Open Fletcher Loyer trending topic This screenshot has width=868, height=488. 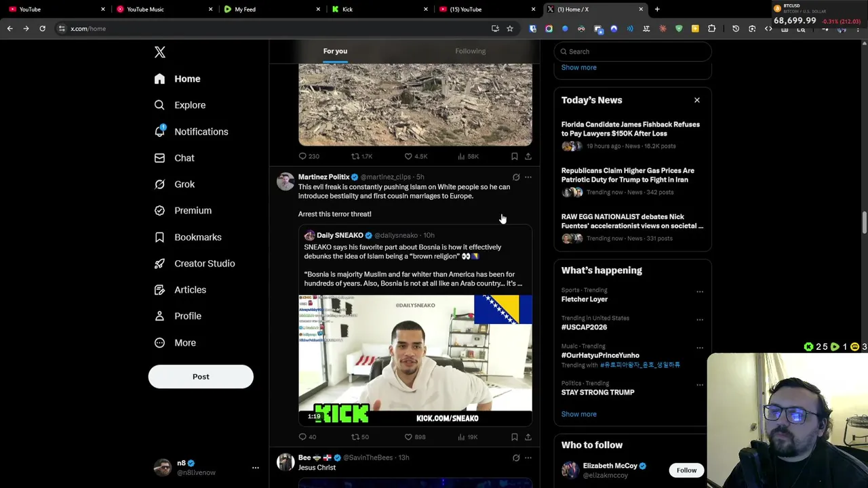coord(585,300)
